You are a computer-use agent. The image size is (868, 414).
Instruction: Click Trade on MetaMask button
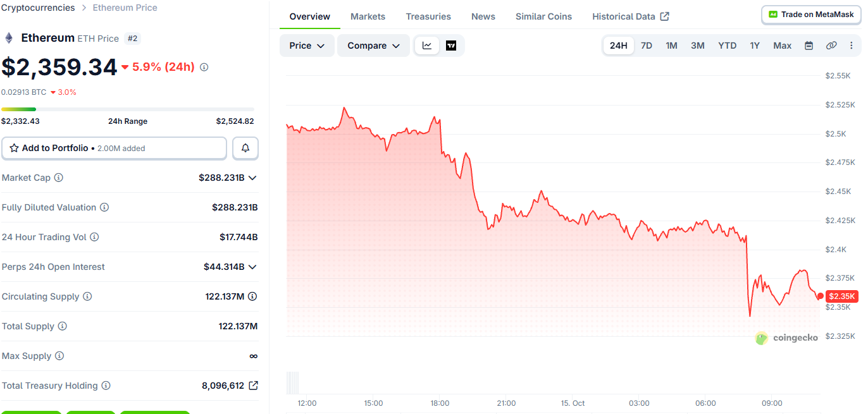pyautogui.click(x=812, y=15)
